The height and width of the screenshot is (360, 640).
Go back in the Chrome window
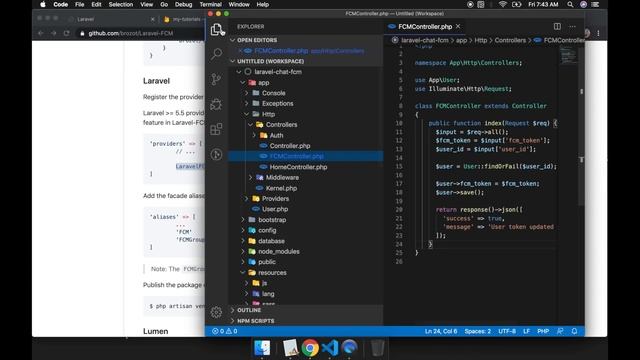click(x=40, y=33)
